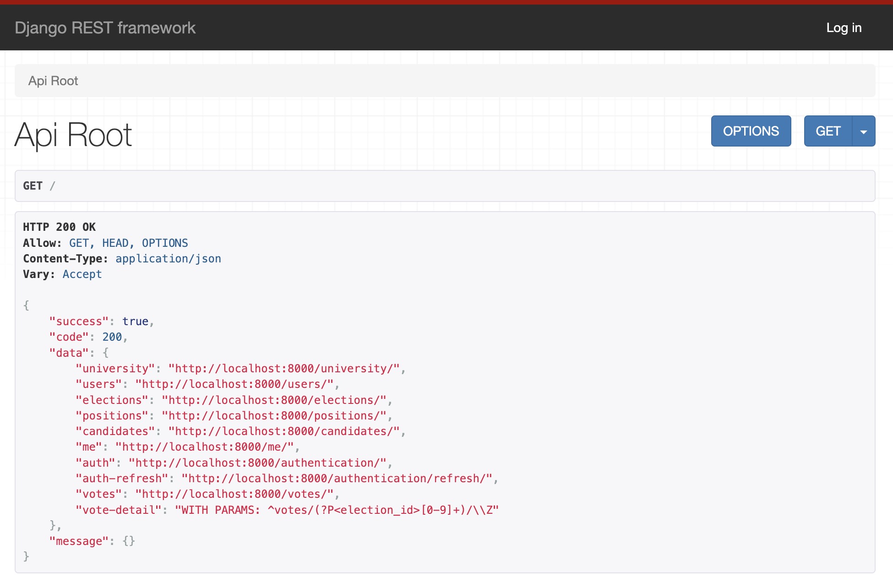893x588 pixels.
Task: Click the Api Root page heading
Action: 73,135
